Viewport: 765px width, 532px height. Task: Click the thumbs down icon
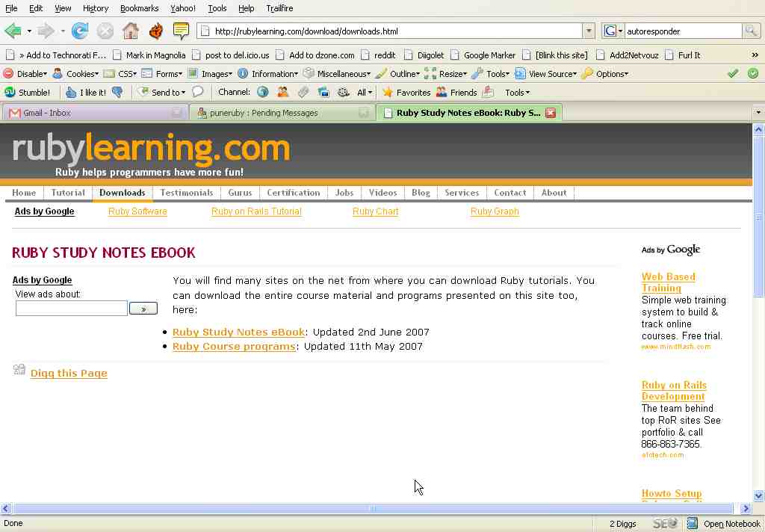[x=117, y=92]
